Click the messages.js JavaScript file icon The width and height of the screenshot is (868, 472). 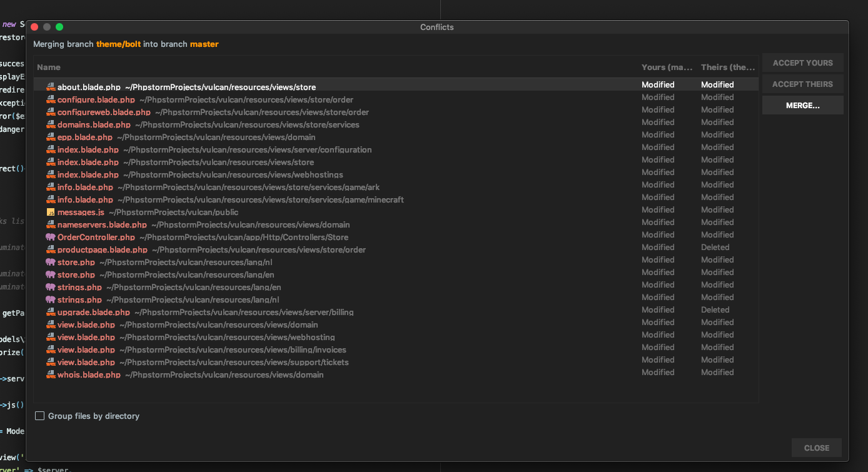(x=51, y=212)
